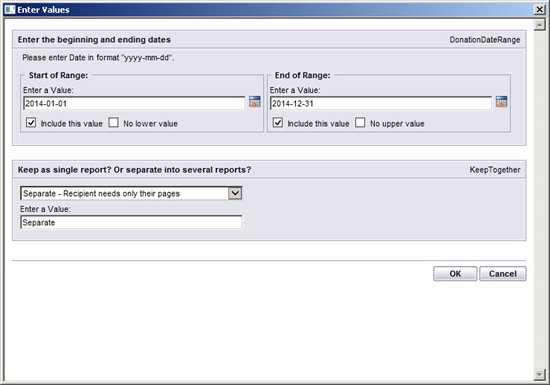Screen dimensions: 550x385
Task: Enable the No lower value checkbox
Action: click(113, 123)
